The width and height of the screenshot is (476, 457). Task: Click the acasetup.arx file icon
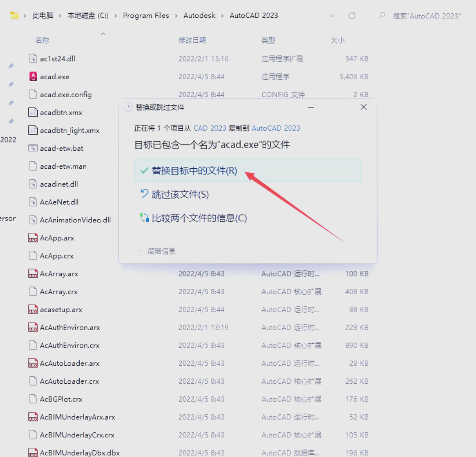coord(33,309)
